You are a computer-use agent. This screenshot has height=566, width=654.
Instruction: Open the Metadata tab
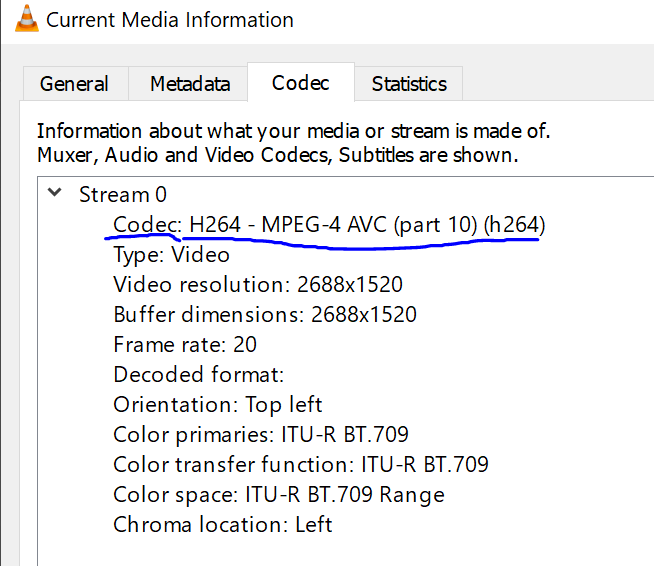coord(190,84)
